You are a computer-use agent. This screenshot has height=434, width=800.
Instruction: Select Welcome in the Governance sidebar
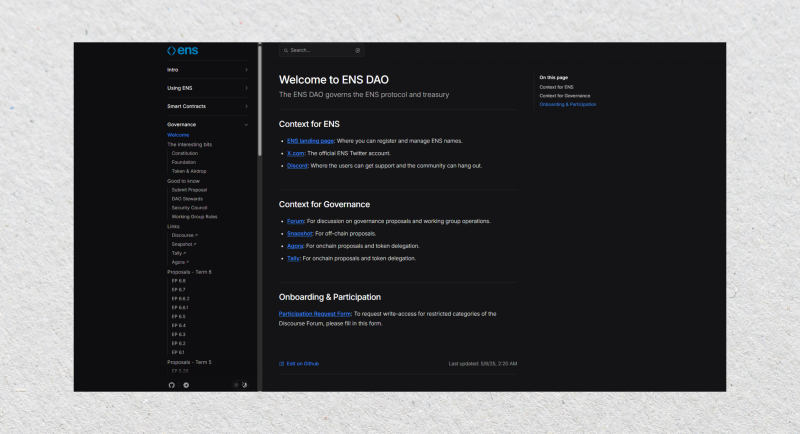[x=178, y=135]
